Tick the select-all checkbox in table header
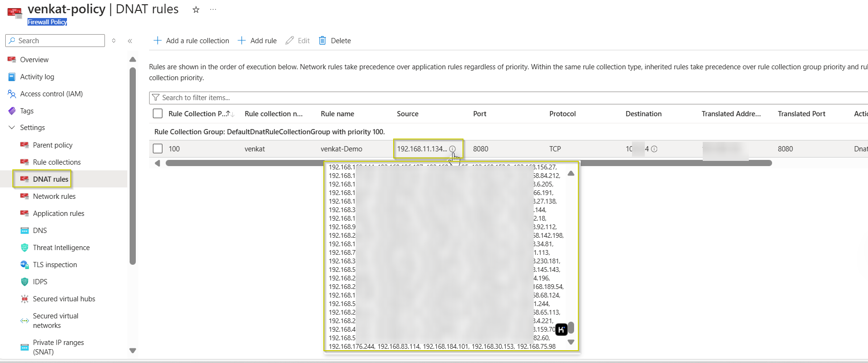The image size is (868, 363). [x=158, y=114]
